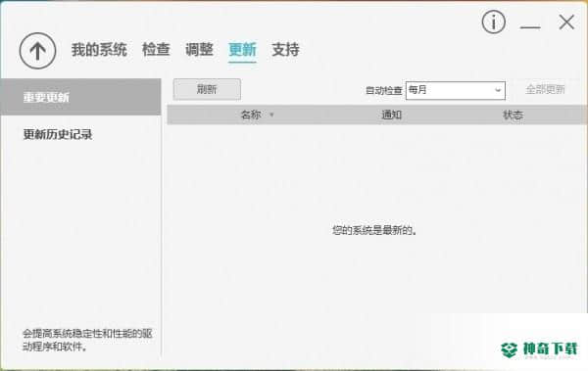Open the 支持 tab
The height and width of the screenshot is (371, 588).
pyautogui.click(x=285, y=50)
